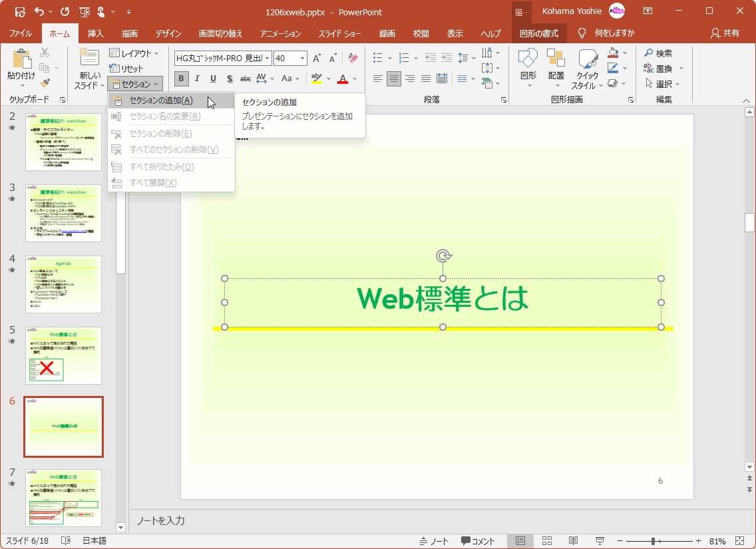Click Japanese (日本語) language in status bar

coord(94,541)
